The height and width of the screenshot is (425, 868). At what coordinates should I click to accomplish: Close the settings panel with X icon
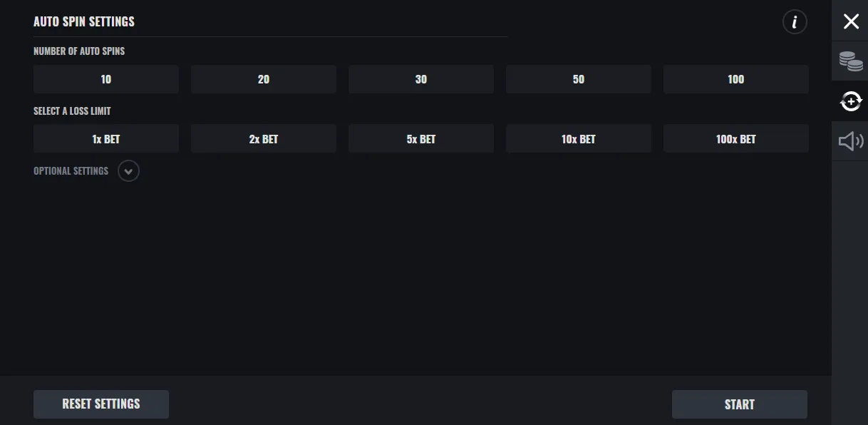pos(851,21)
